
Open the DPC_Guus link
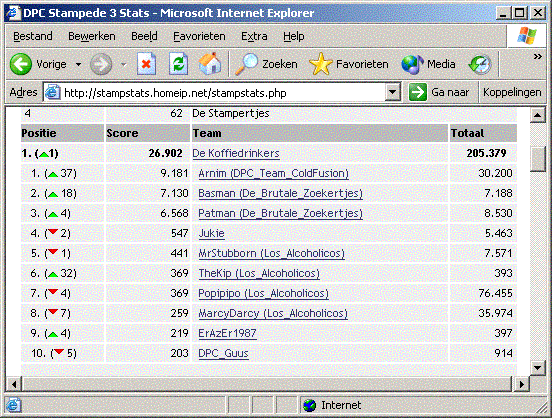point(224,353)
